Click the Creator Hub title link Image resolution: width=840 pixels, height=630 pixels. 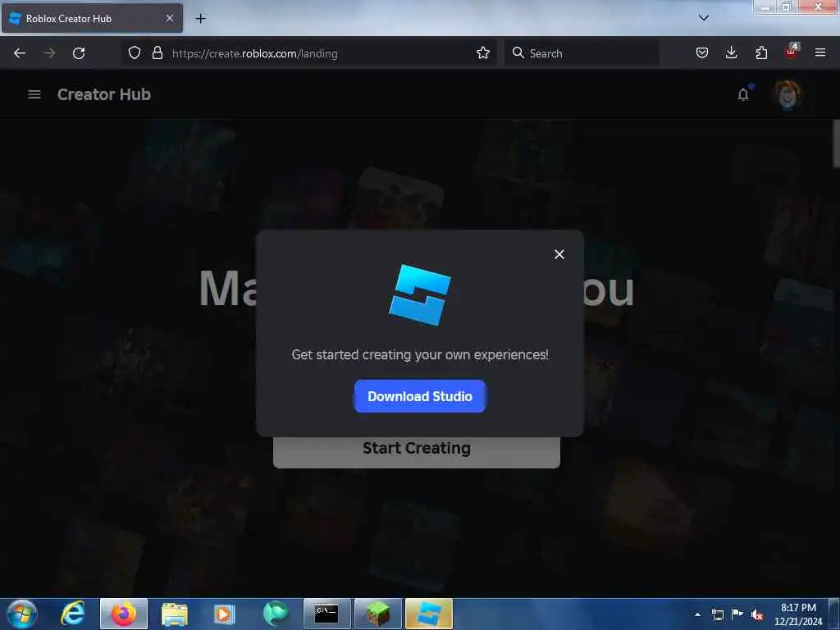tap(104, 94)
